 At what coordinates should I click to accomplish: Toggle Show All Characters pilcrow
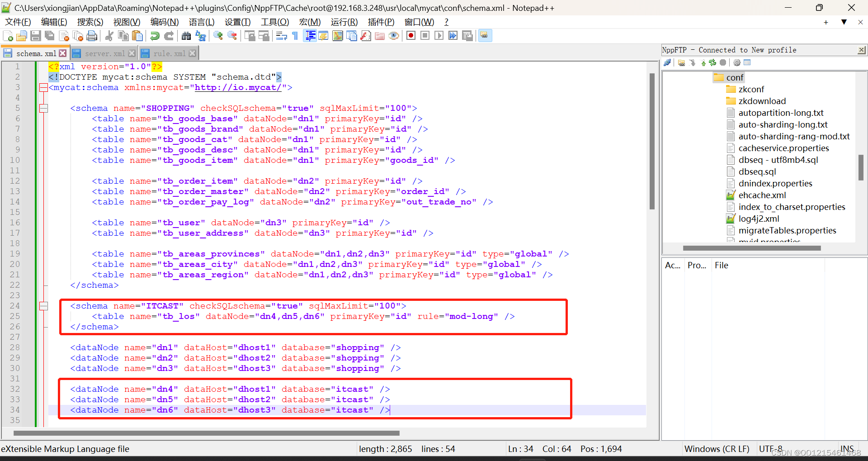click(x=295, y=36)
